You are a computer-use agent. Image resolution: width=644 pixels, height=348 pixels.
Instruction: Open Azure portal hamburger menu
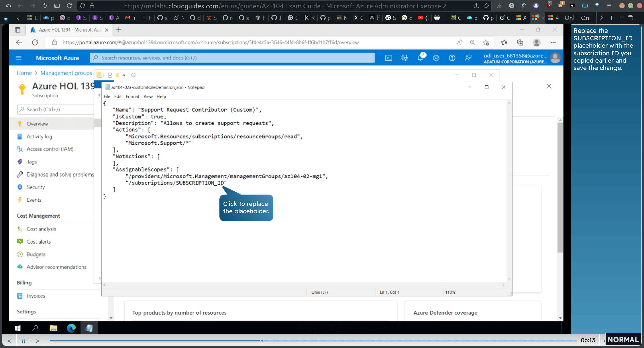click(x=19, y=58)
